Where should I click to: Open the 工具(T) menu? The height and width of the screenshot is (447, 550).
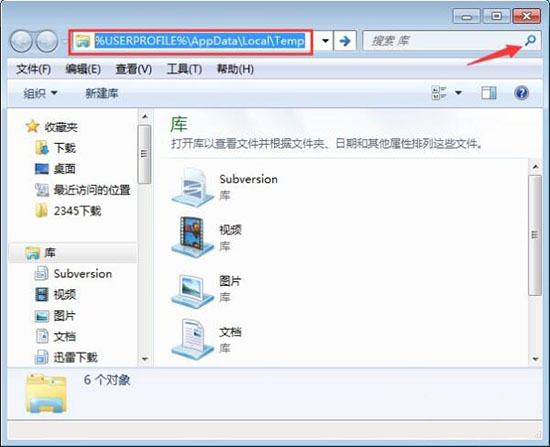click(x=184, y=69)
